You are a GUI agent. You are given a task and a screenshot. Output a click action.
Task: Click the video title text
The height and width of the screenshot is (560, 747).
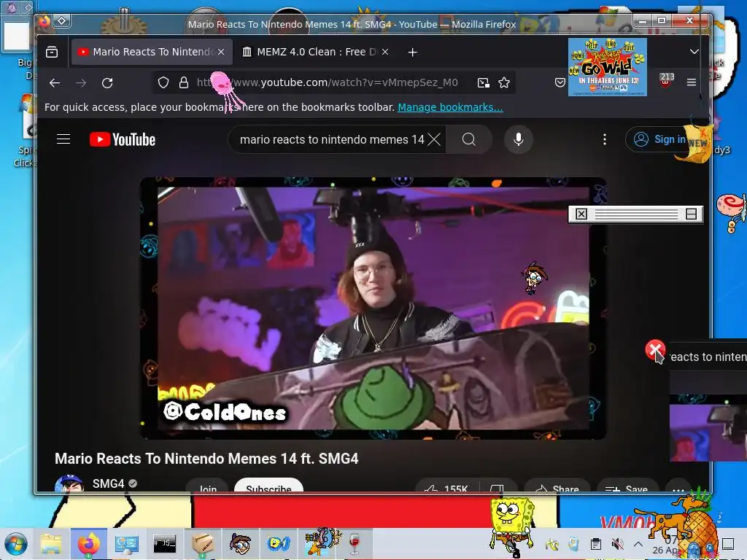[206, 459]
